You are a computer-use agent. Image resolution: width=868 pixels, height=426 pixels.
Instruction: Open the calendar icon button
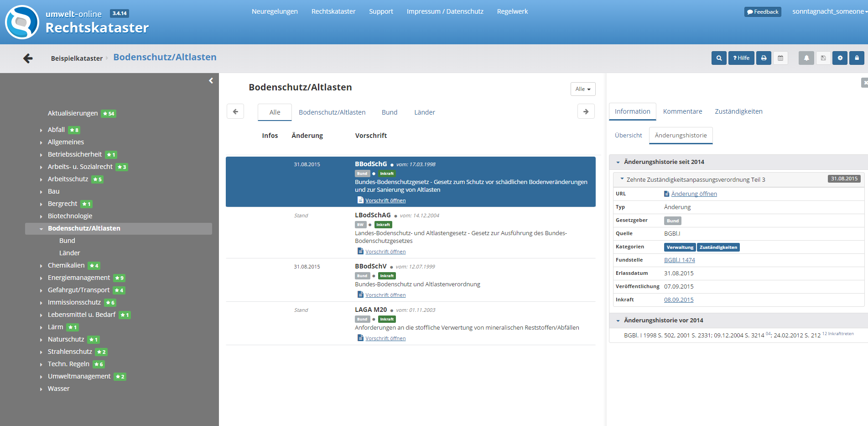point(780,58)
